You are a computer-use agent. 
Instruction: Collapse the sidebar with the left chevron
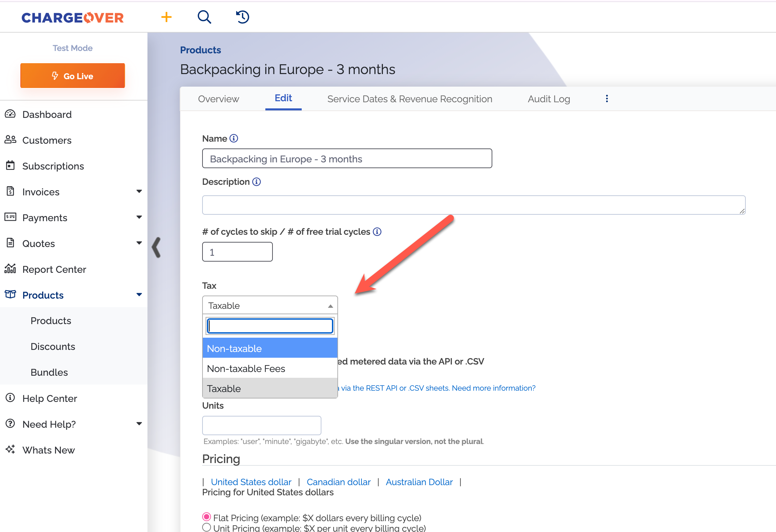click(156, 247)
